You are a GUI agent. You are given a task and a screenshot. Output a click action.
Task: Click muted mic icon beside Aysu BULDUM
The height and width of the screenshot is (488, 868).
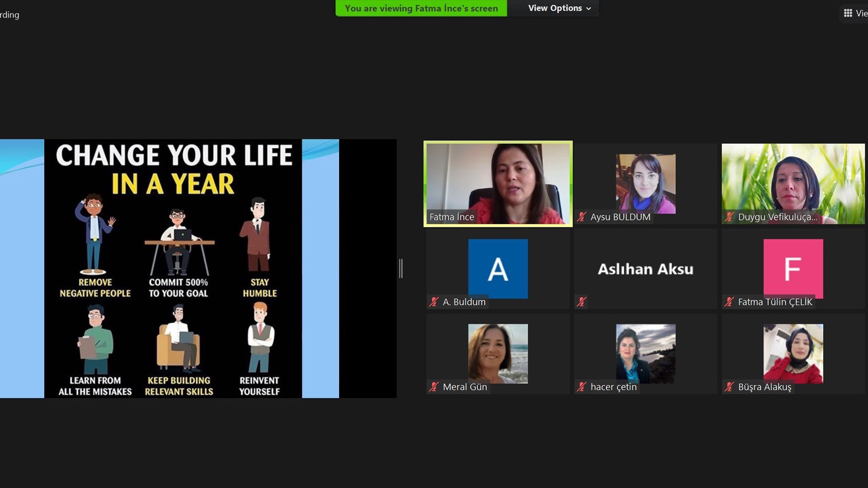pyautogui.click(x=582, y=217)
